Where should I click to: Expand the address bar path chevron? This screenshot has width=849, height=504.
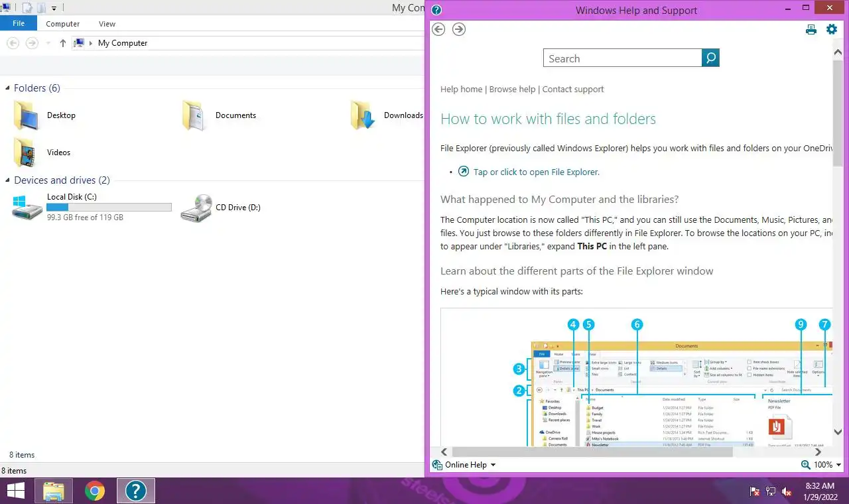pos(91,43)
